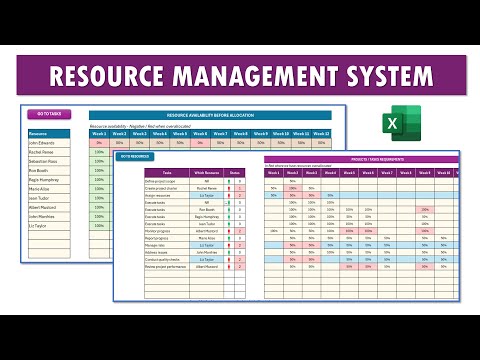
Task: Select the Review project performance task cell
Action: coord(167,267)
